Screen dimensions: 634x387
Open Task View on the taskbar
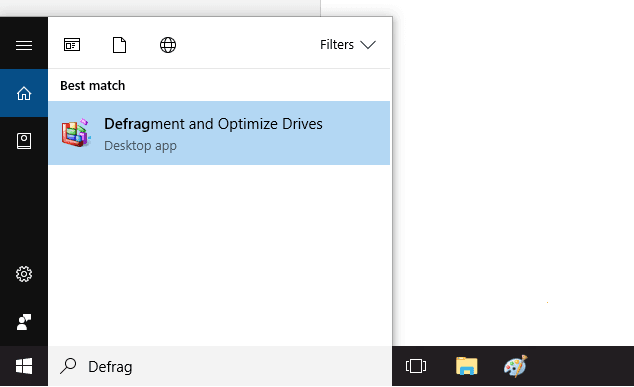(x=416, y=366)
